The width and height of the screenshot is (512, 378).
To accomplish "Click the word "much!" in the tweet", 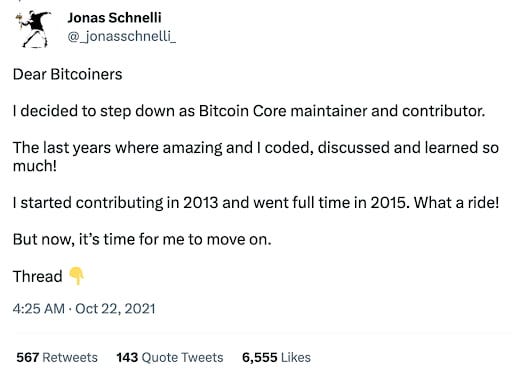I will click(35, 166).
